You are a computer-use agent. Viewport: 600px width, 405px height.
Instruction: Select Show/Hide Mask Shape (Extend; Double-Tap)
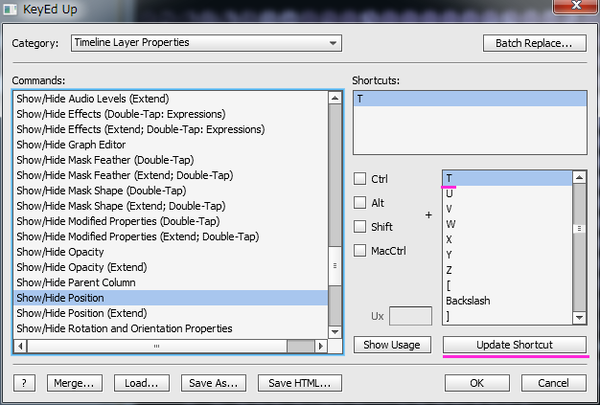click(x=171, y=206)
